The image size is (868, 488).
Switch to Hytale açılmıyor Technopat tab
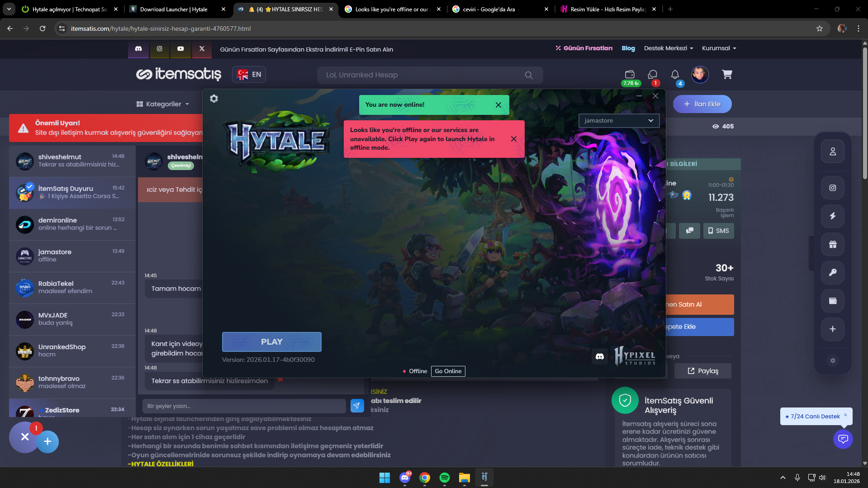tap(70, 9)
